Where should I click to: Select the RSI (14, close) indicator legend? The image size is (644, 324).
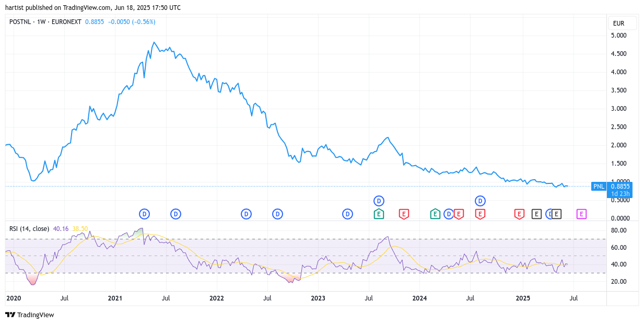point(29,228)
